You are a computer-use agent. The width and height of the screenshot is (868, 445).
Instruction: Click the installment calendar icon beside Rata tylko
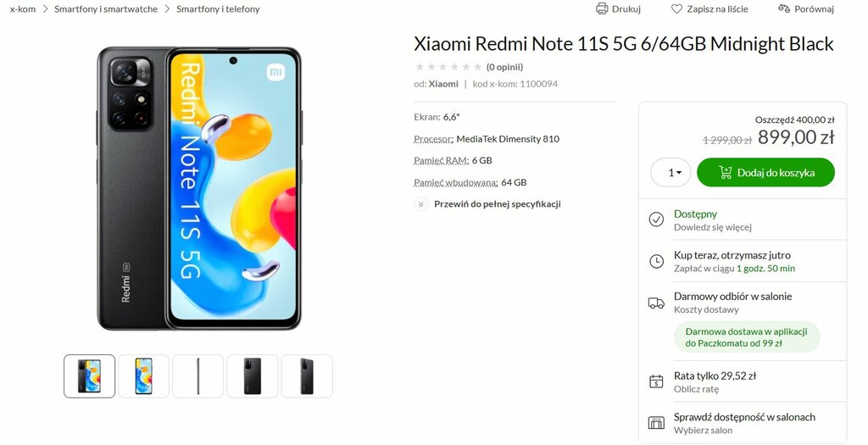(x=656, y=381)
